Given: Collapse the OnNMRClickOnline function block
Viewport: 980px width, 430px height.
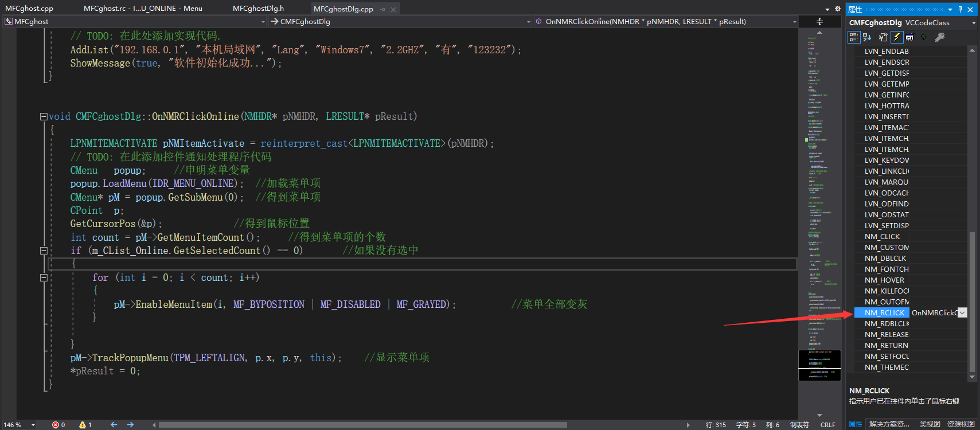Looking at the screenshot, I should tap(44, 116).
